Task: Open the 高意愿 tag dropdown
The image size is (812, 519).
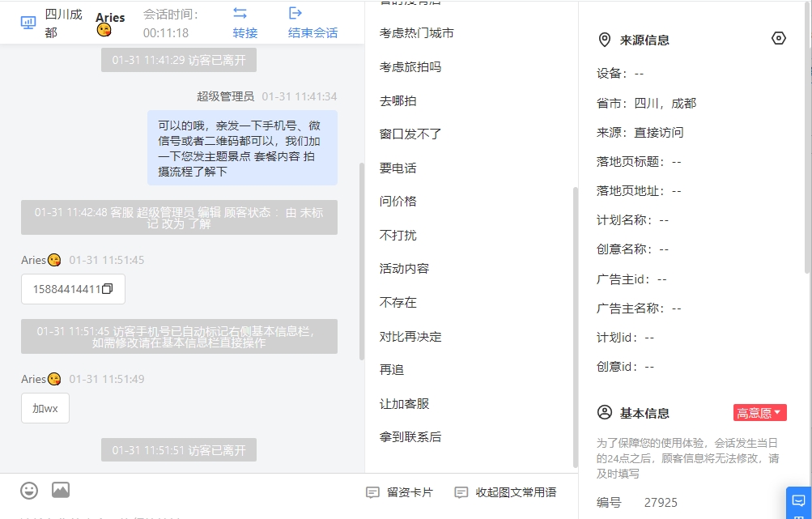Action: [759, 413]
